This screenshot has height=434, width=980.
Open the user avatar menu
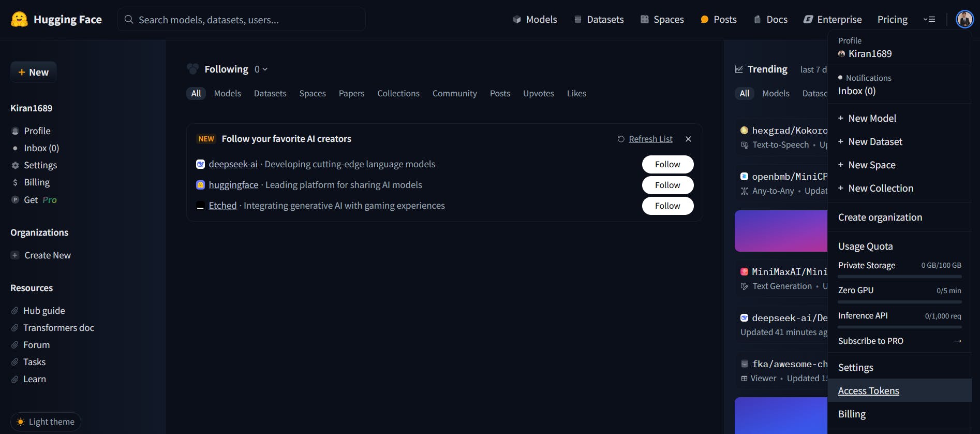[964, 19]
